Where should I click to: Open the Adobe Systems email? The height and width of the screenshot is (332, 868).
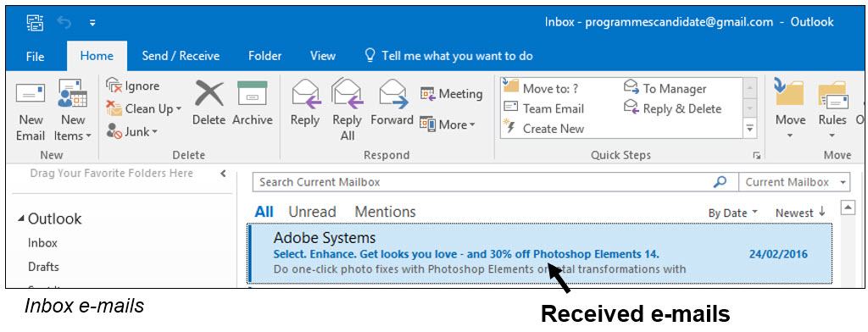coord(540,253)
